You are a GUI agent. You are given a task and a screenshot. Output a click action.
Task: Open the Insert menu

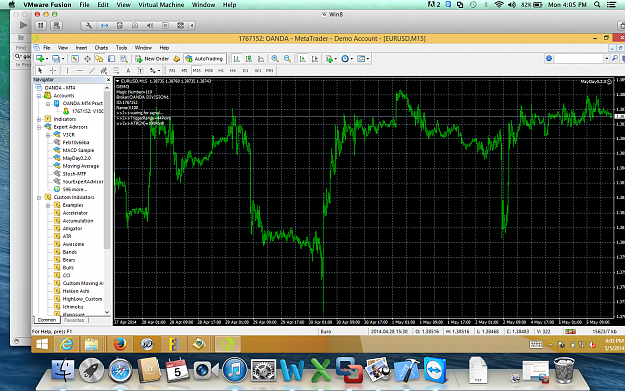point(81,48)
